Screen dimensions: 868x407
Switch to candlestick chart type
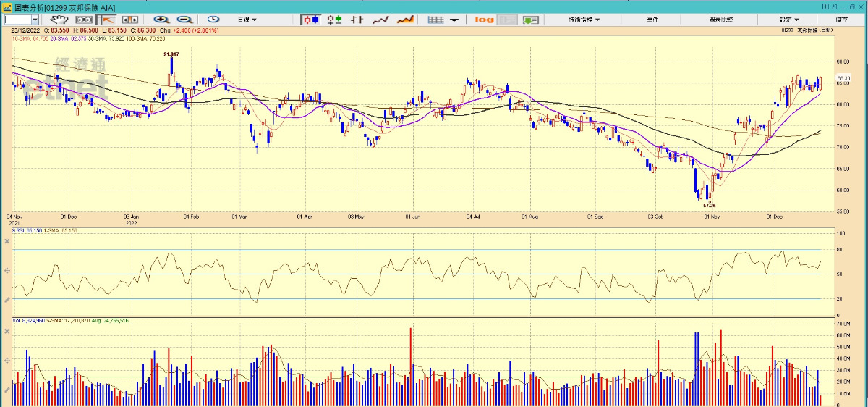[x=310, y=20]
